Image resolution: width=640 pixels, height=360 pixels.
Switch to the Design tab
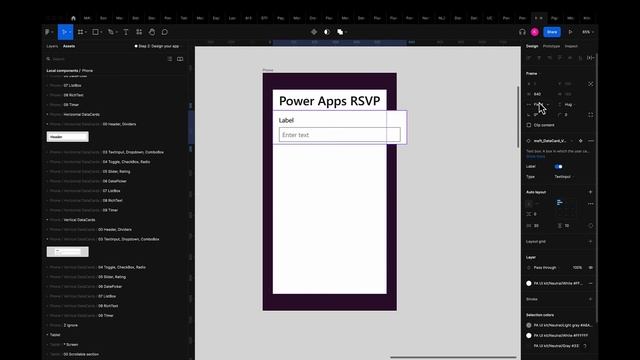click(x=532, y=46)
